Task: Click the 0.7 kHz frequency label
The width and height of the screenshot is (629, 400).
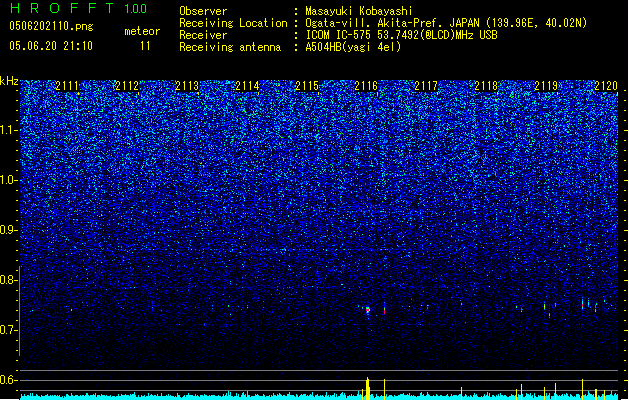Action: [x=7, y=330]
